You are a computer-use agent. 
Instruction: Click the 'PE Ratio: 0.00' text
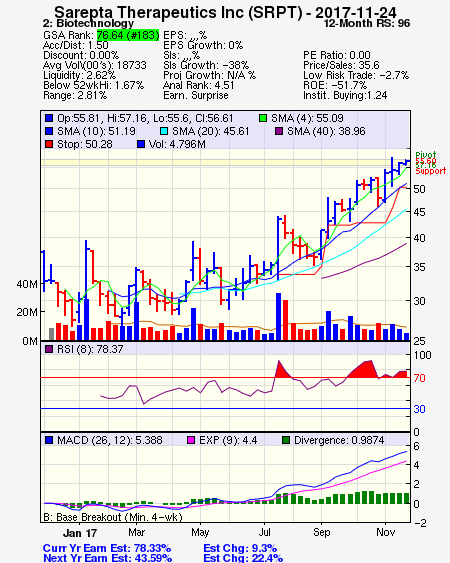(x=337, y=55)
